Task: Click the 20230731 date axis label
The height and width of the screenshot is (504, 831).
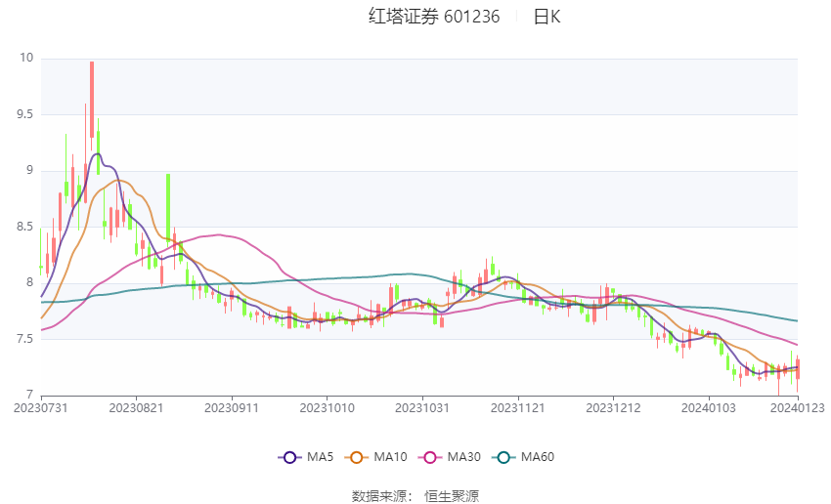Action: 41,408
